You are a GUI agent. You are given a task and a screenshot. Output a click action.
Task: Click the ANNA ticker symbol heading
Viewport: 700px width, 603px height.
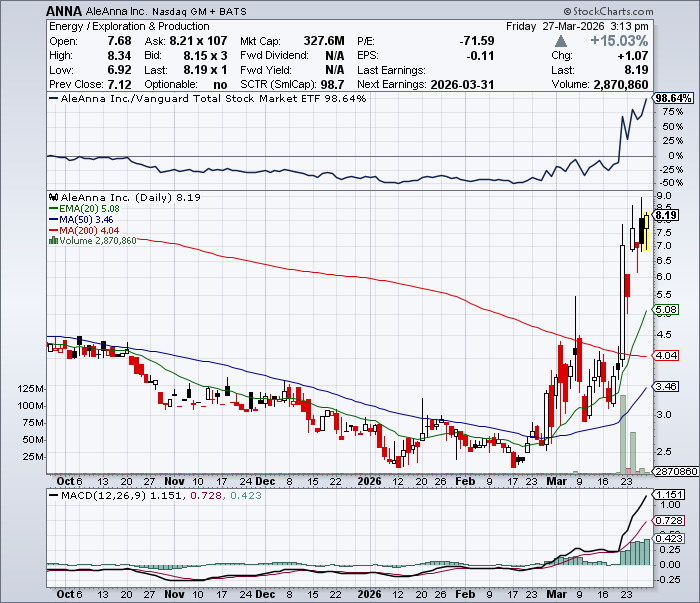point(64,11)
